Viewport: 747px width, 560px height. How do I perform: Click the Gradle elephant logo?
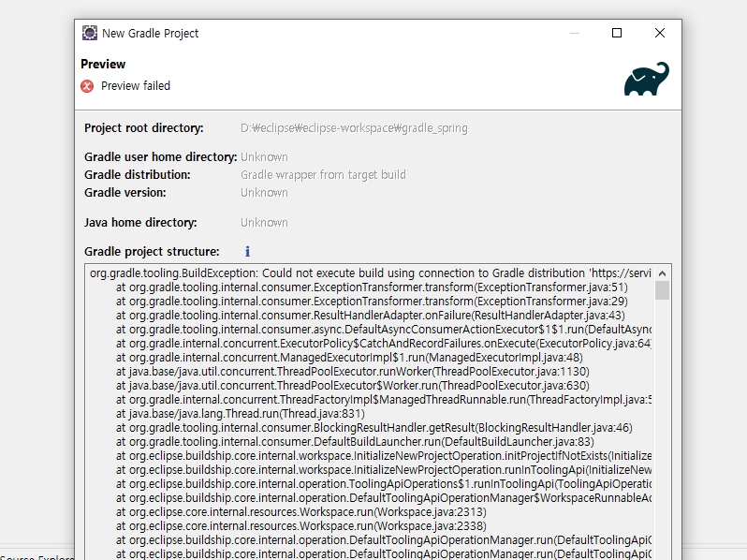click(647, 79)
